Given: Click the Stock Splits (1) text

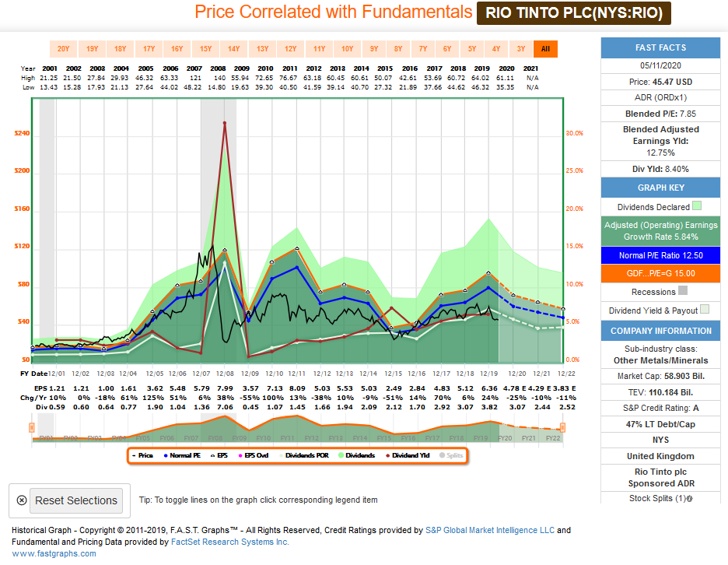Looking at the screenshot, I should 657,498.
